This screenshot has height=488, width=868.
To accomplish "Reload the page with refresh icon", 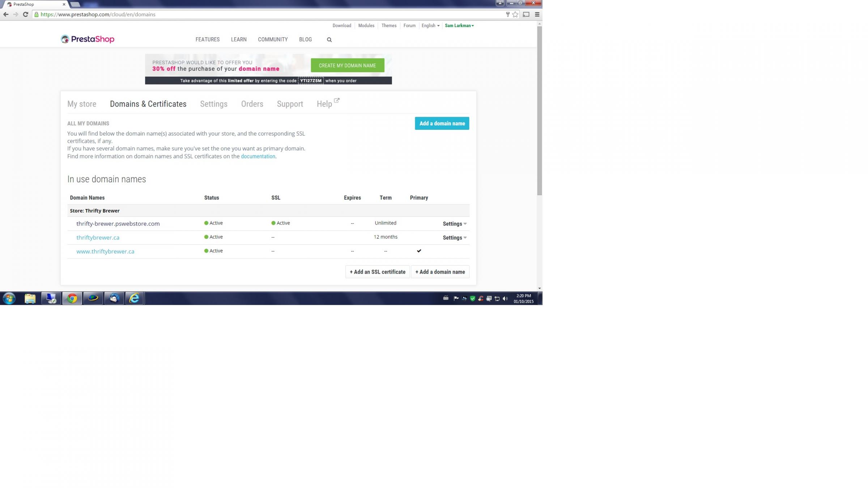I will (x=25, y=14).
